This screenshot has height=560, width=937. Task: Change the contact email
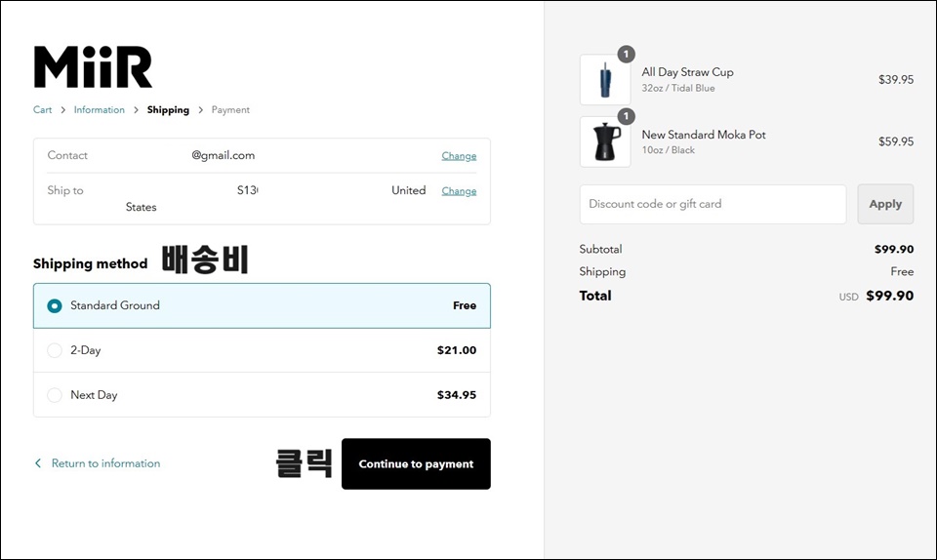pyautogui.click(x=459, y=156)
